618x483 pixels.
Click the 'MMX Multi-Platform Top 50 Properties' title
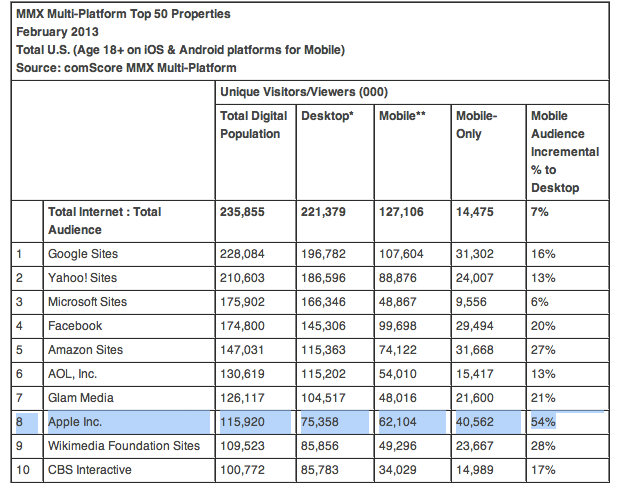123,14
